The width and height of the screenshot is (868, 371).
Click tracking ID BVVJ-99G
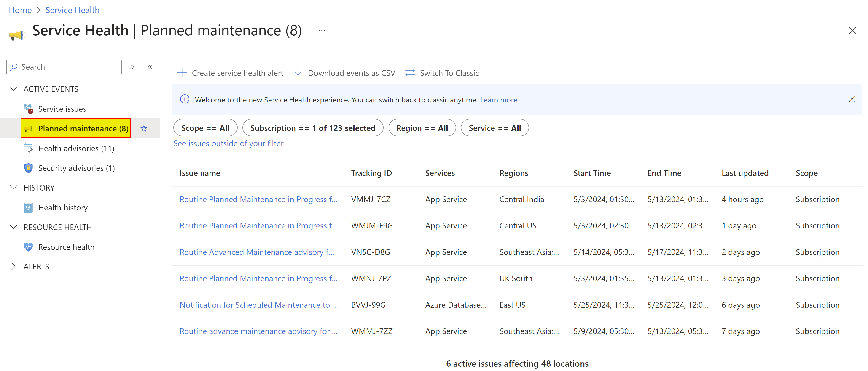pyautogui.click(x=368, y=305)
